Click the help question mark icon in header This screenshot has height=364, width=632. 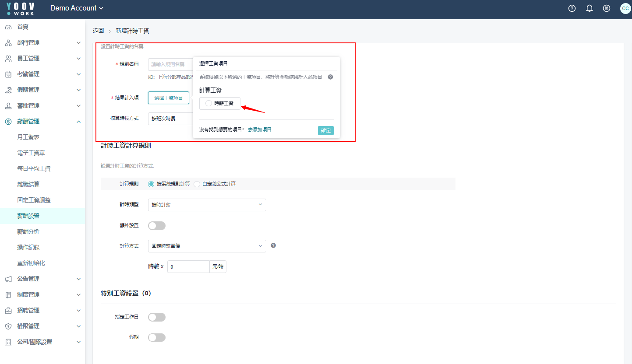tap(572, 8)
